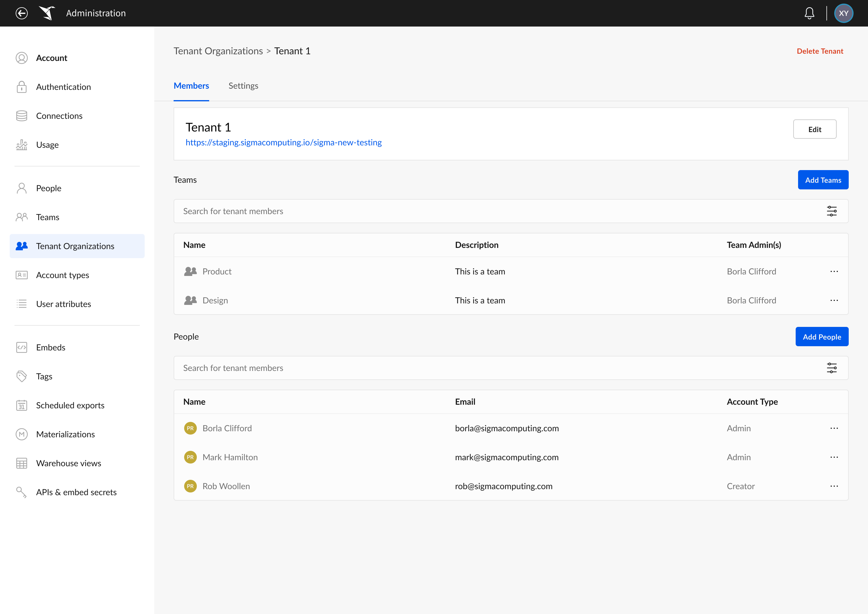Open the notifications bell
Viewport: 868px width, 614px height.
coord(809,13)
